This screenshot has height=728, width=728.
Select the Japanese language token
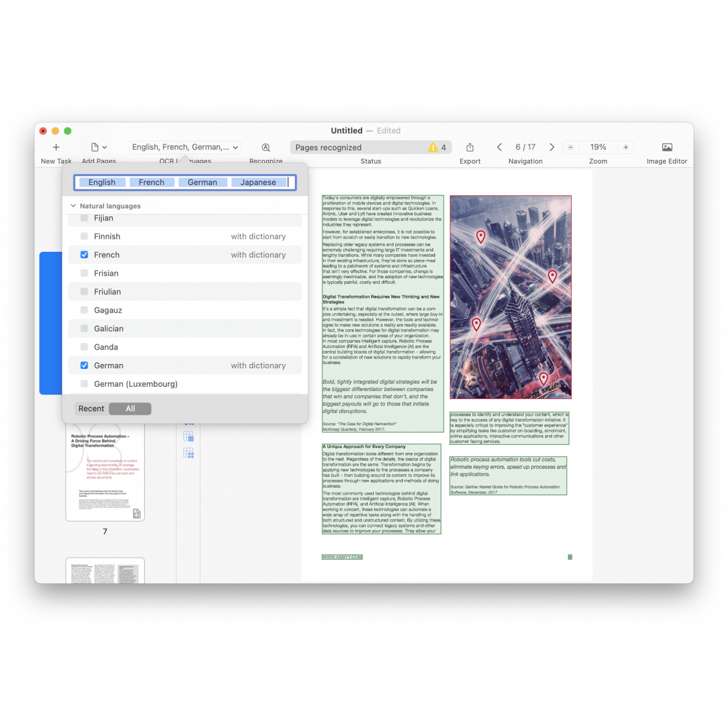[x=258, y=183]
